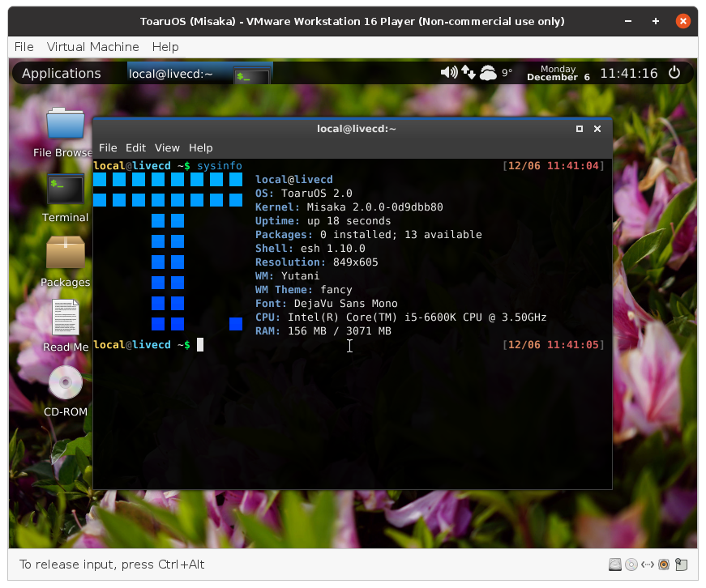Click the 'Shell: esh 1.10.0' line
Image resolution: width=706 pixels, height=588 pixels.
click(x=310, y=249)
